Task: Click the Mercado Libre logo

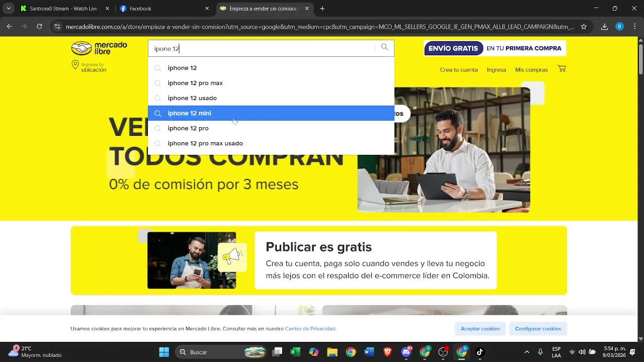Action: (99, 48)
